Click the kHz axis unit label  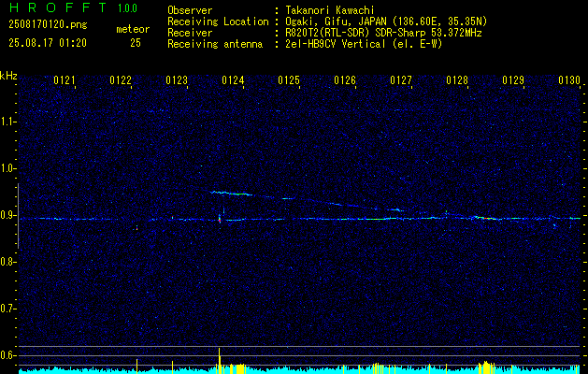tap(8, 76)
